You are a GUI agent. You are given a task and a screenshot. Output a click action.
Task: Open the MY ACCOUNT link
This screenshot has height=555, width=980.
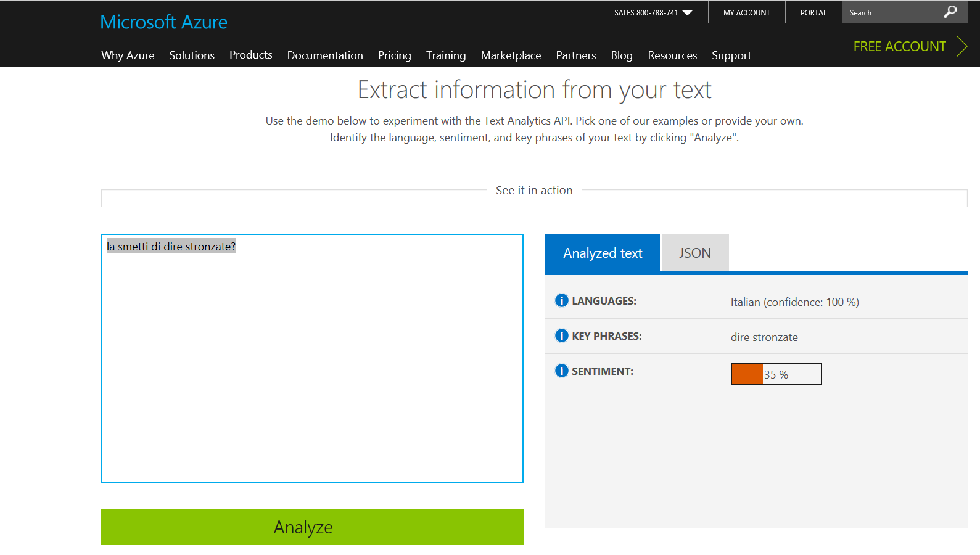pyautogui.click(x=746, y=13)
